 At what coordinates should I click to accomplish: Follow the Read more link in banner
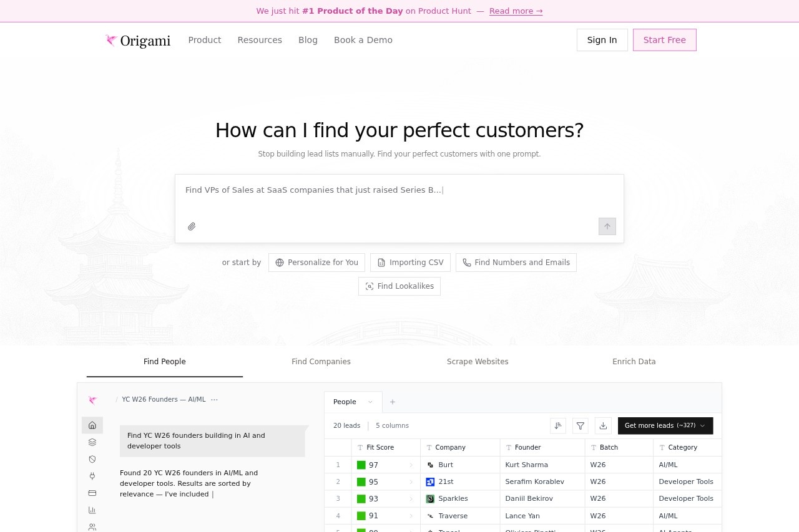(x=516, y=11)
